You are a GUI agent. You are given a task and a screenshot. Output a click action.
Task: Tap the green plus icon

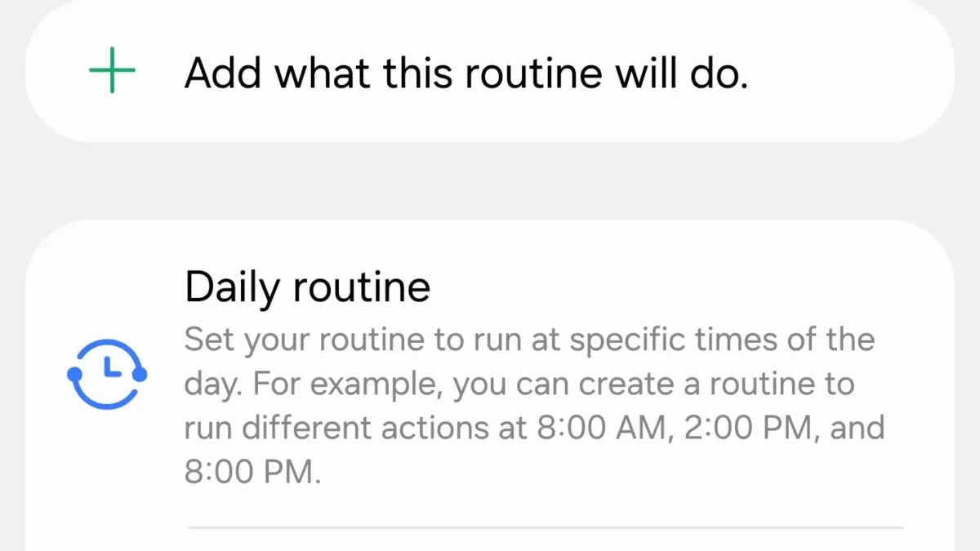click(x=112, y=69)
